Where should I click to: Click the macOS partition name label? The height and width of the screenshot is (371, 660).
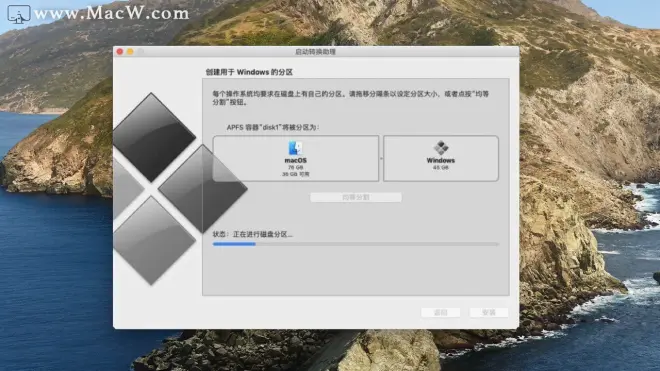[295, 160]
